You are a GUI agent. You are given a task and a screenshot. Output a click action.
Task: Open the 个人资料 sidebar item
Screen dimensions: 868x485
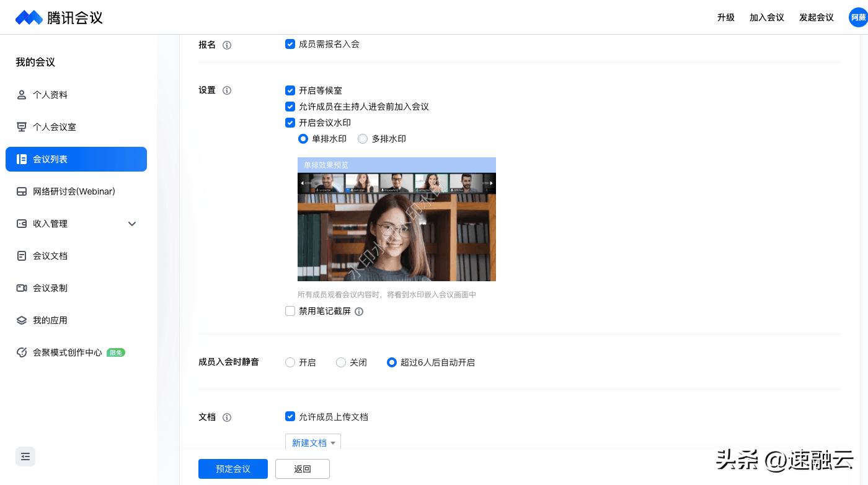[x=50, y=95]
